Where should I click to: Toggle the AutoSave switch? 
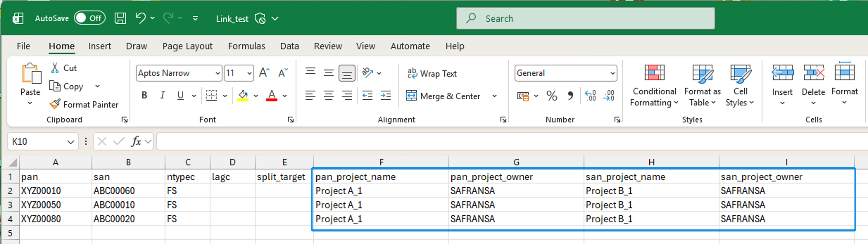89,18
